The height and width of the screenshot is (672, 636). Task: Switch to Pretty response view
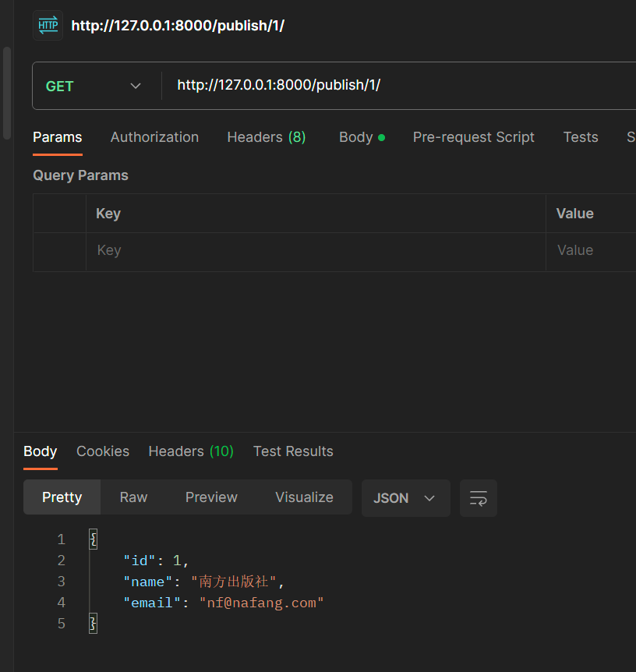click(62, 497)
